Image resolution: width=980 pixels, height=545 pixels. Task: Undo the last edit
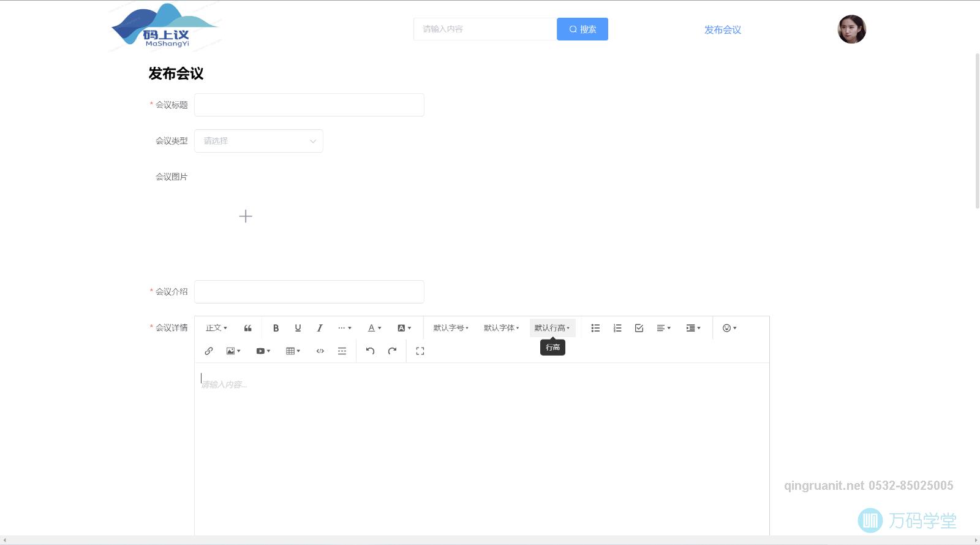click(371, 351)
